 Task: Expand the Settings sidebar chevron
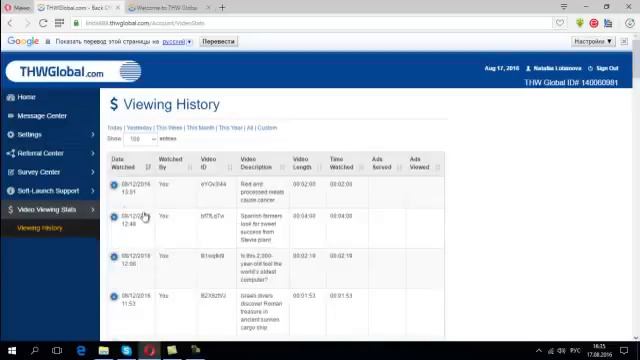pyautogui.click(x=93, y=135)
